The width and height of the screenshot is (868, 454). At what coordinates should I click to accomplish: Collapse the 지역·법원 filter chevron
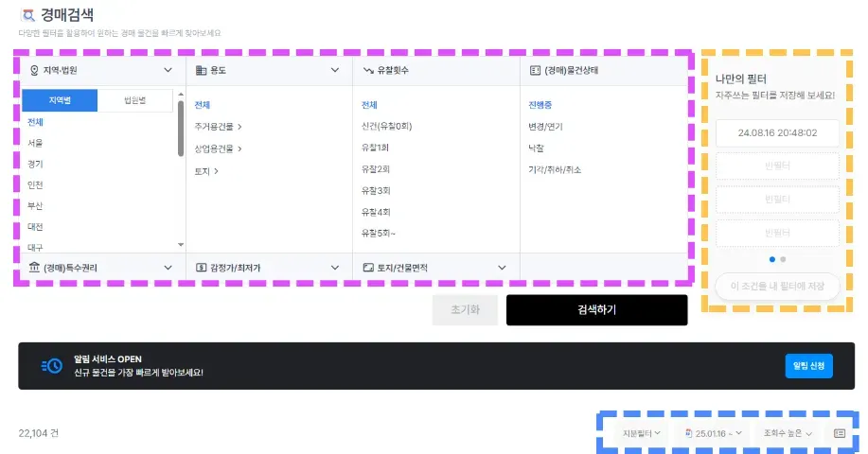tap(168, 70)
